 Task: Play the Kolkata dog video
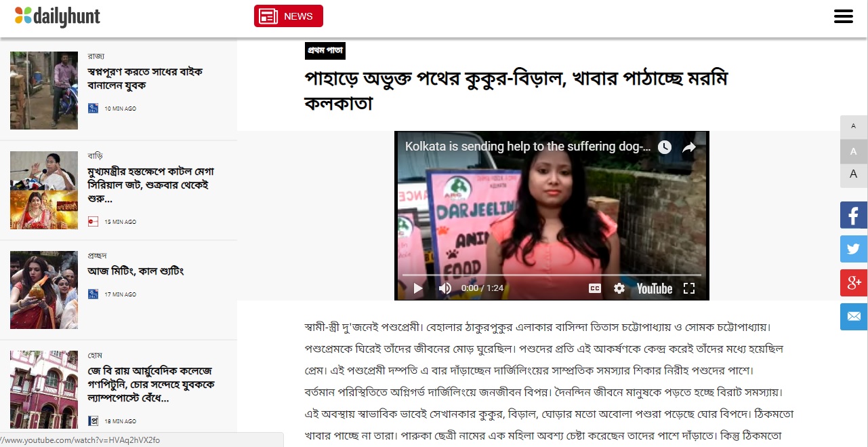click(x=418, y=288)
